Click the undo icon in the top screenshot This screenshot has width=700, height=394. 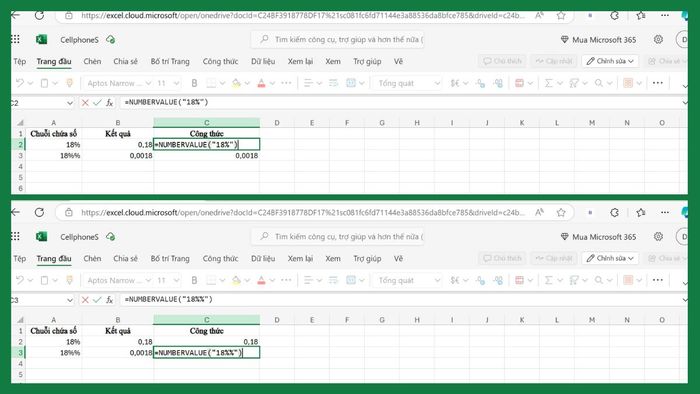[x=20, y=83]
